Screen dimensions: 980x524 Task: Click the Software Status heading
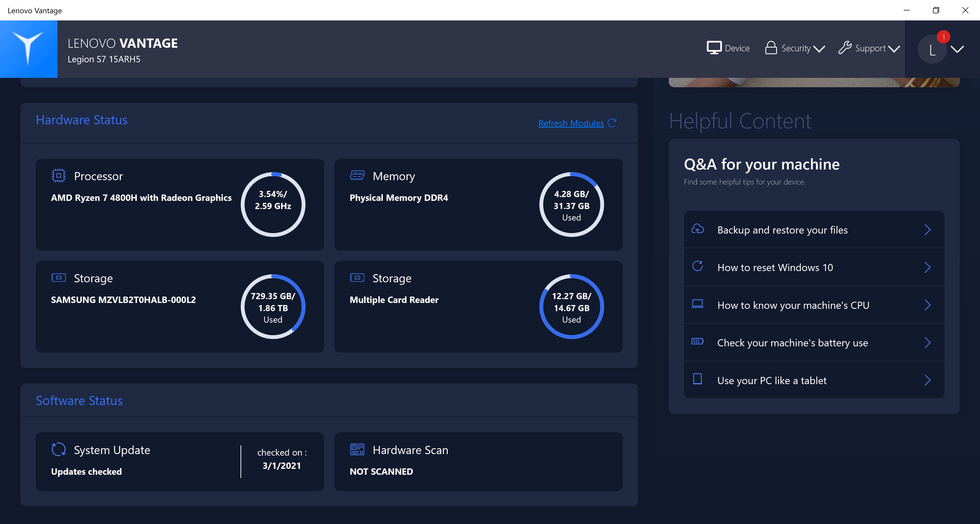[x=79, y=400]
